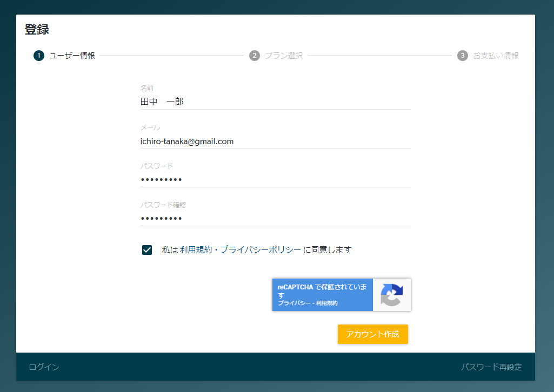The height and width of the screenshot is (392, 554).
Task: Click the reCAPTCHA logo icon
Action: [x=391, y=295]
